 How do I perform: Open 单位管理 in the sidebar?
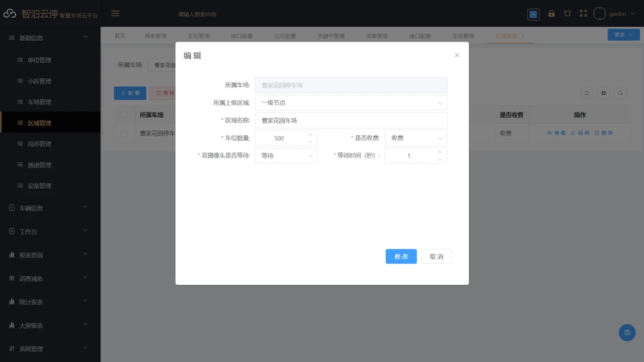50,60
